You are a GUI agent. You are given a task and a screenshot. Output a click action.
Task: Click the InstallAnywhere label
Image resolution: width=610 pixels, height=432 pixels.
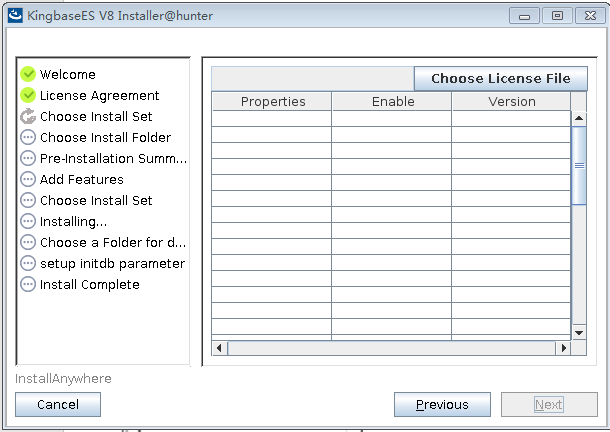tap(63, 378)
